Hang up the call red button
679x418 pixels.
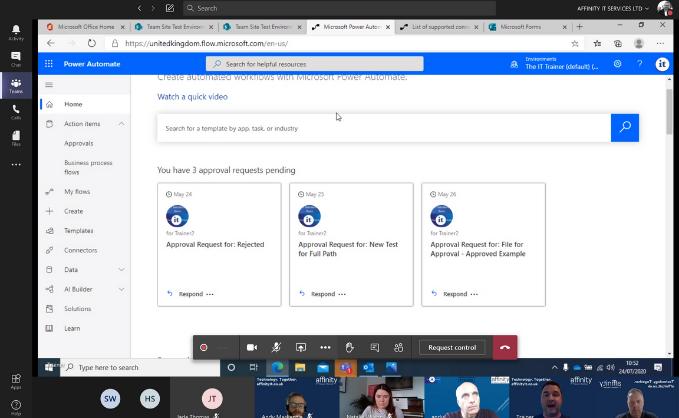505,347
